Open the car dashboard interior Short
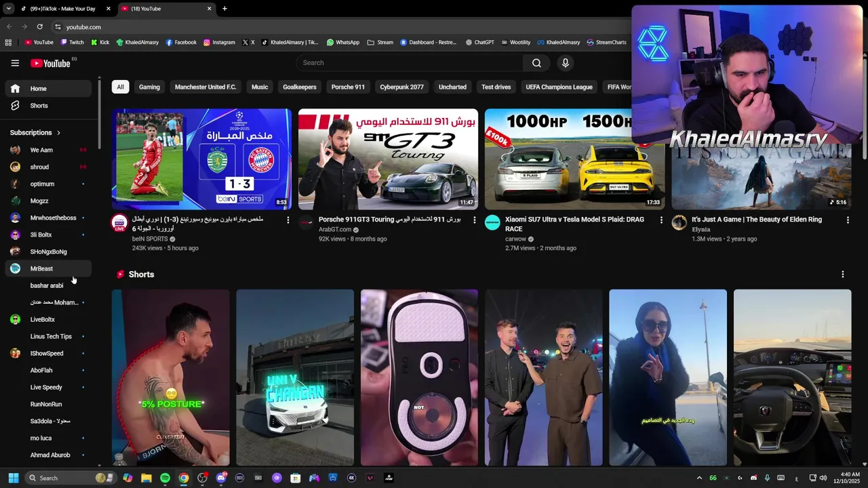 point(792,378)
